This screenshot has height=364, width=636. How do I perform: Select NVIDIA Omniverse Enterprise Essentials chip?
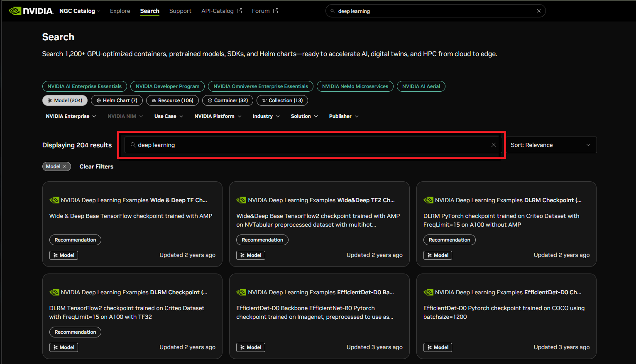coord(261,86)
